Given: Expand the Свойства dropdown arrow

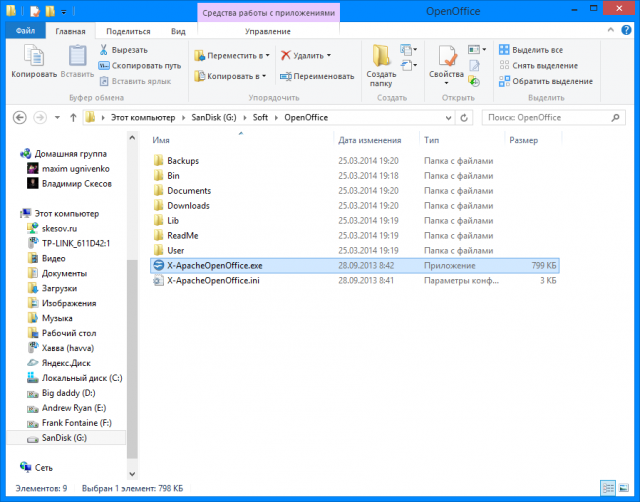Looking at the screenshot, I should click(x=446, y=83).
